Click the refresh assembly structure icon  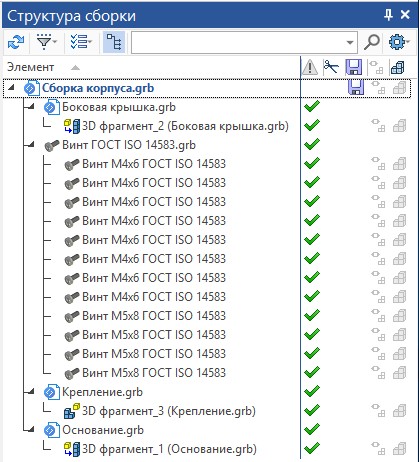click(x=16, y=42)
